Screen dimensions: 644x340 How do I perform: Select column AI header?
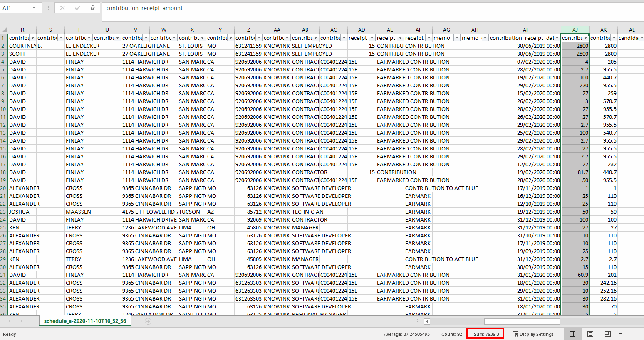click(525, 30)
